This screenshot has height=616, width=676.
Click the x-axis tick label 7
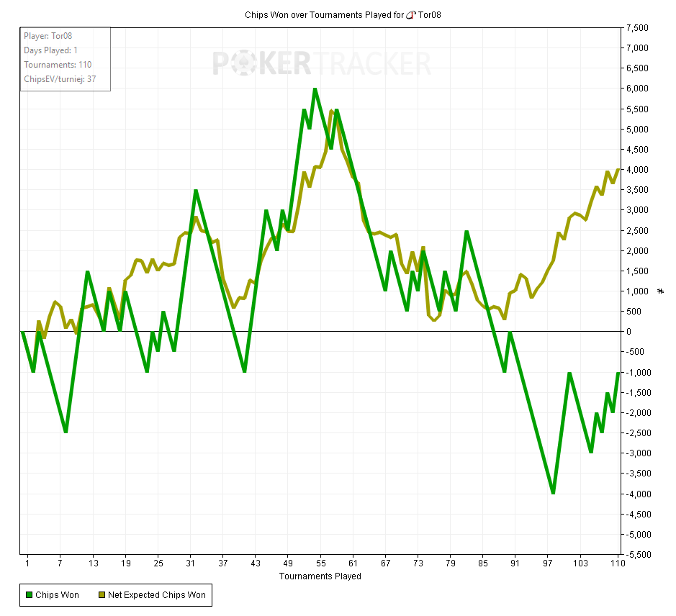60,563
